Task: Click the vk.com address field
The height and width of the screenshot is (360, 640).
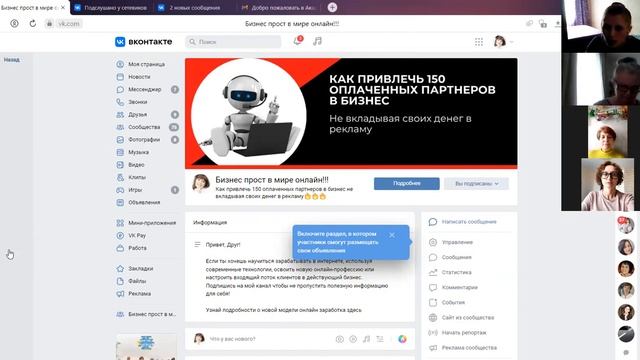Action: point(69,24)
